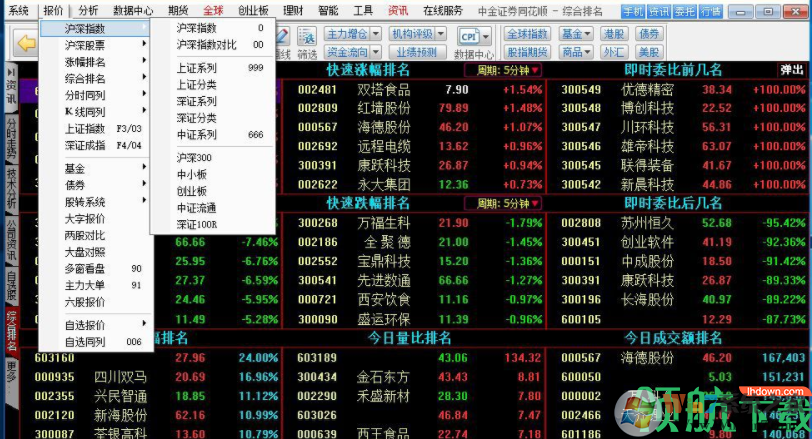The height and width of the screenshot is (439, 812).
Task: Expand 综合排名 submenu in 报价 menu
Action: pyautogui.click(x=96, y=78)
